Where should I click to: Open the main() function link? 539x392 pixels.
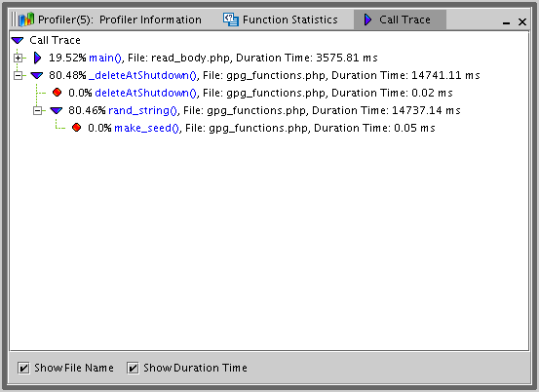tap(105, 58)
